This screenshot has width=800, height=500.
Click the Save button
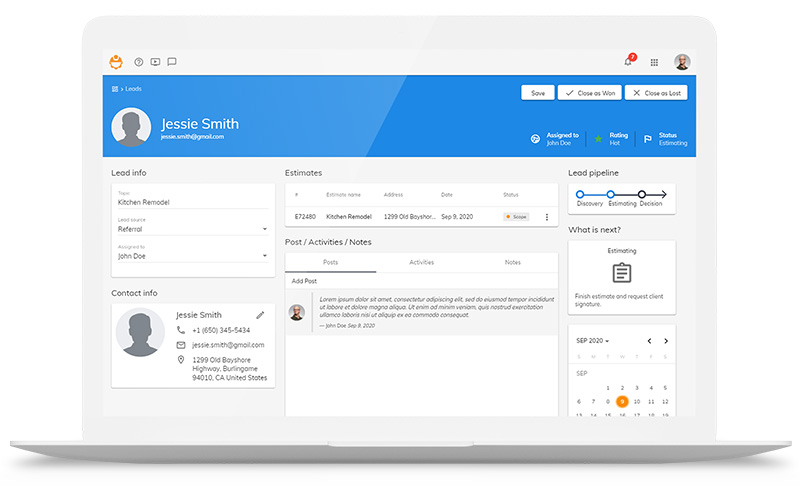pos(538,93)
